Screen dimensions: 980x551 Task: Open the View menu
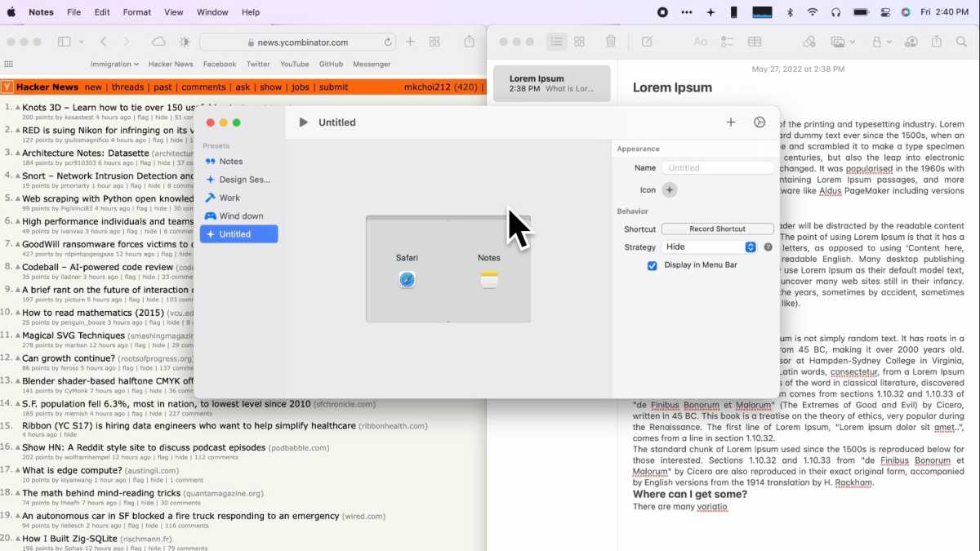pyautogui.click(x=174, y=12)
